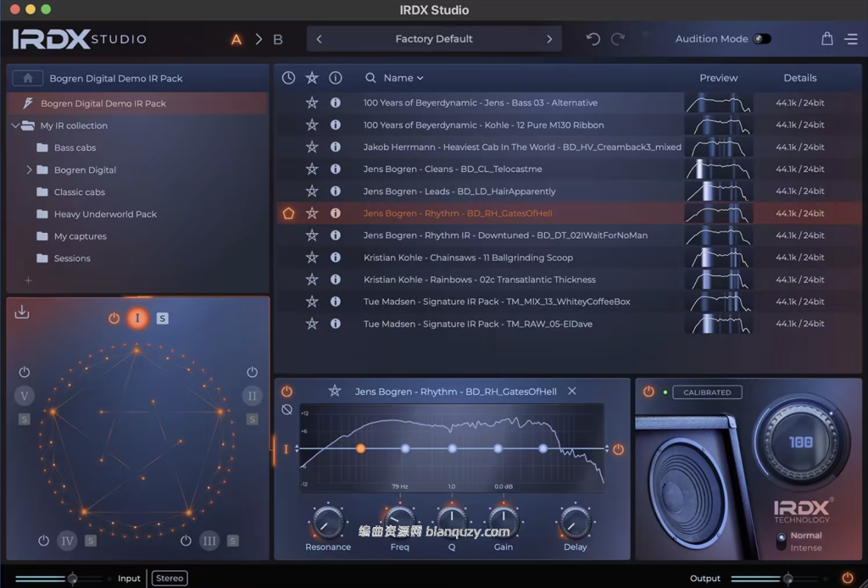Go to next preset arrow
This screenshot has height=588, width=868.
[549, 39]
